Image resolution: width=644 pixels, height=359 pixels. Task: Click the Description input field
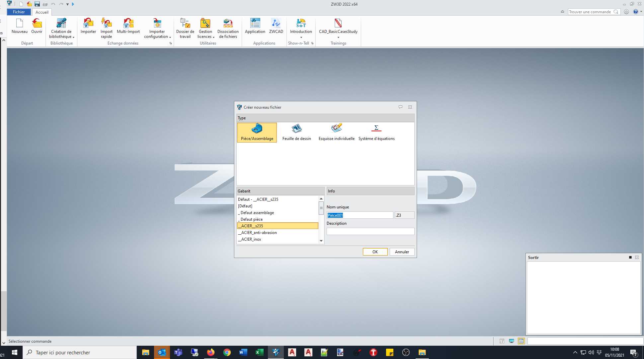370,231
